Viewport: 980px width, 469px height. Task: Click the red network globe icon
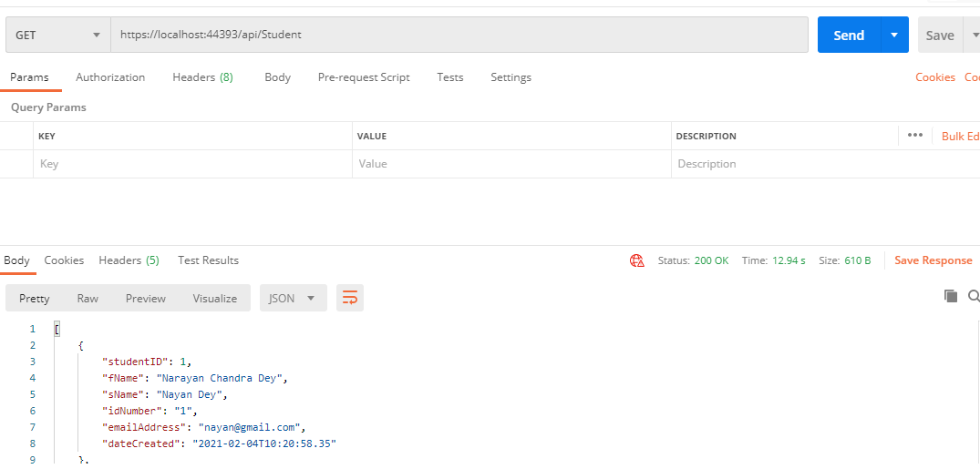(637, 260)
